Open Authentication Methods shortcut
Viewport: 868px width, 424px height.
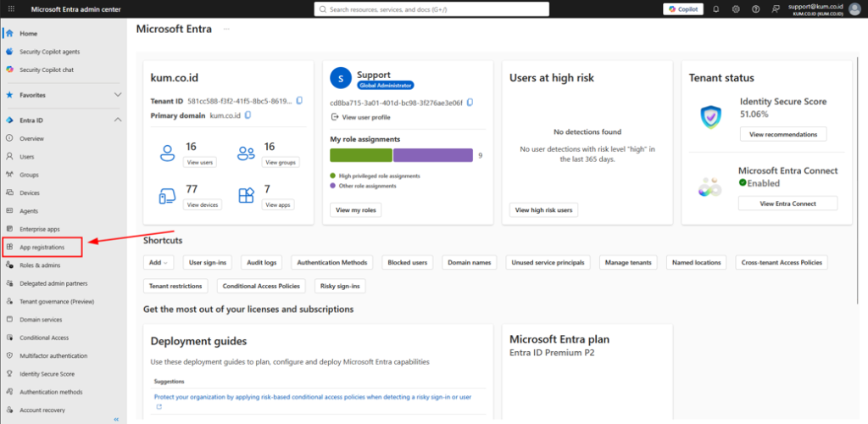pos(331,262)
